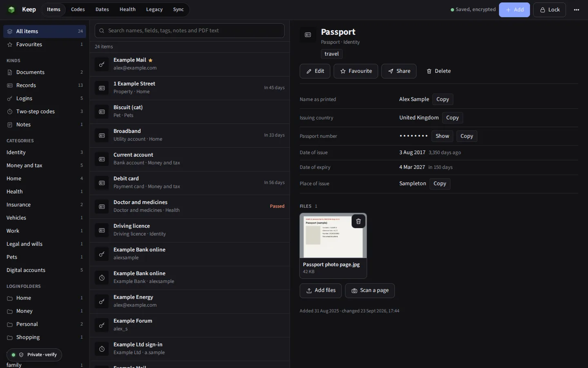Show the hidden passport number
This screenshot has height=368, width=588.
tap(442, 136)
